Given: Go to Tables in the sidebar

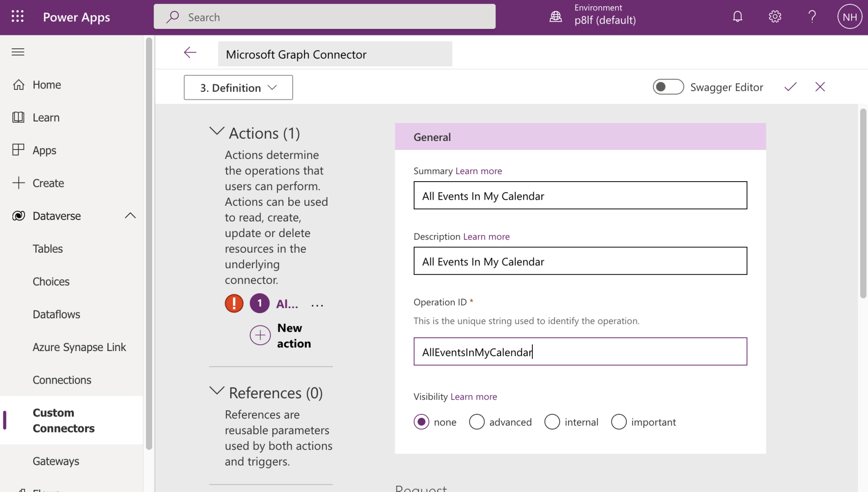Looking at the screenshot, I should (x=48, y=249).
